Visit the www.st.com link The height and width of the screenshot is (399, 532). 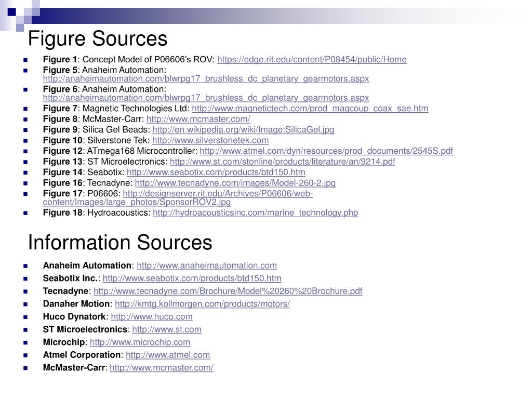tap(167, 329)
